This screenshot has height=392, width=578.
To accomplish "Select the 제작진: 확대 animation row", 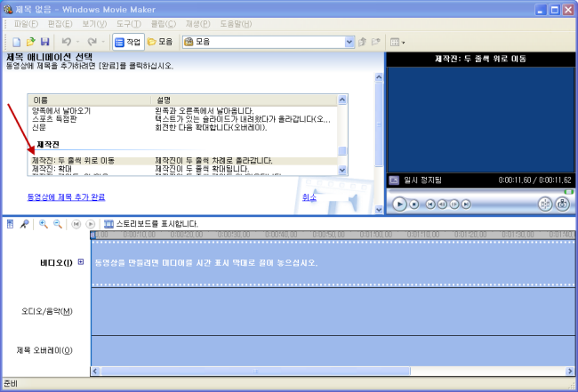I will 182,169.
